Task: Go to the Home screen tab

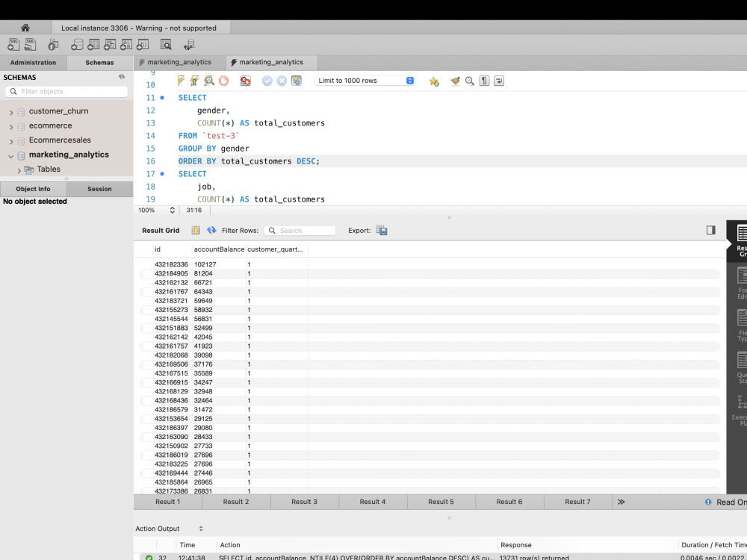Action: [25, 28]
